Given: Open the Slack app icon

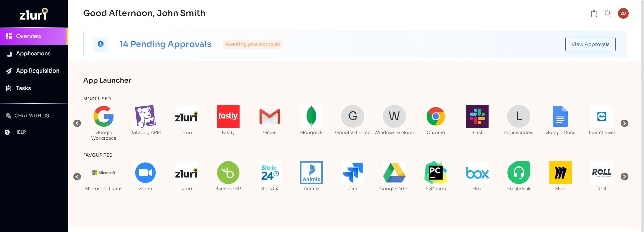Looking at the screenshot, I should click(x=477, y=117).
